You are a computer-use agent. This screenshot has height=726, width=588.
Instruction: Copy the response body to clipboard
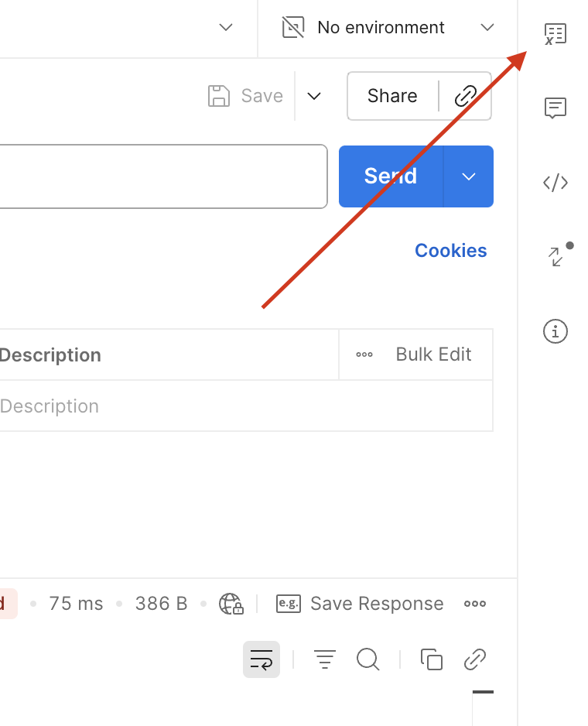tap(431, 659)
